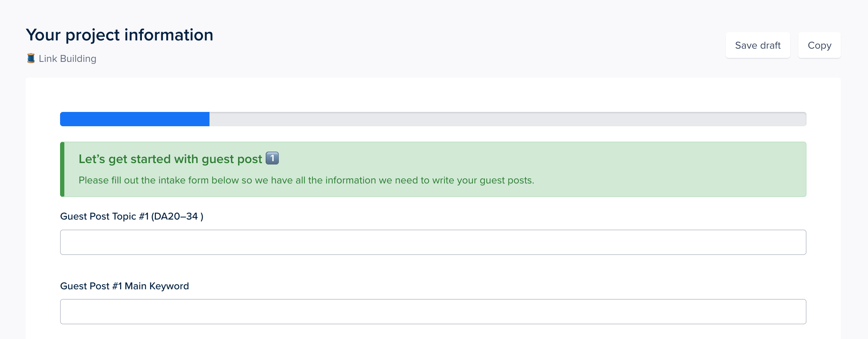Click the empty space right of Copy button

(856, 45)
